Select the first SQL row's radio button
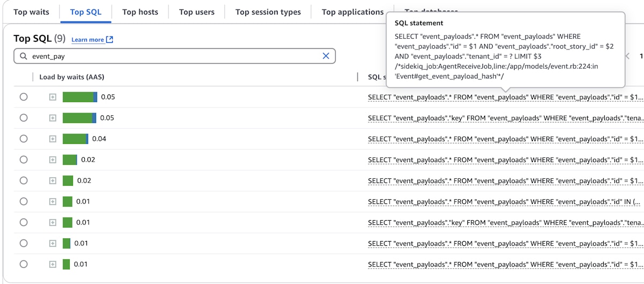This screenshot has width=644, height=284. click(x=24, y=97)
